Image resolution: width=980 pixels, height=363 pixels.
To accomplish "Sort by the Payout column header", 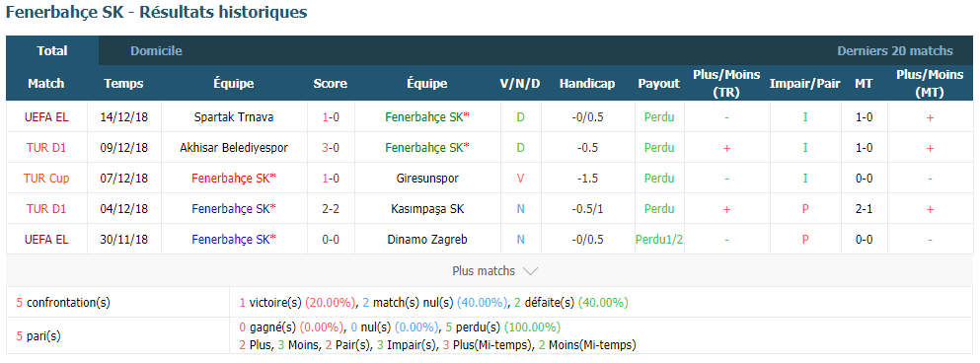I will (x=658, y=84).
